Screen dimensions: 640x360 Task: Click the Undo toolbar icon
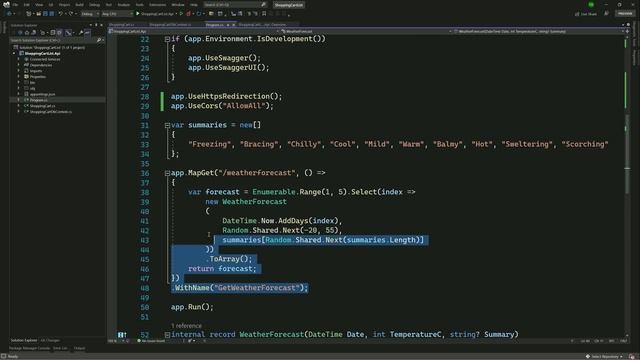pyautogui.click(x=60, y=14)
